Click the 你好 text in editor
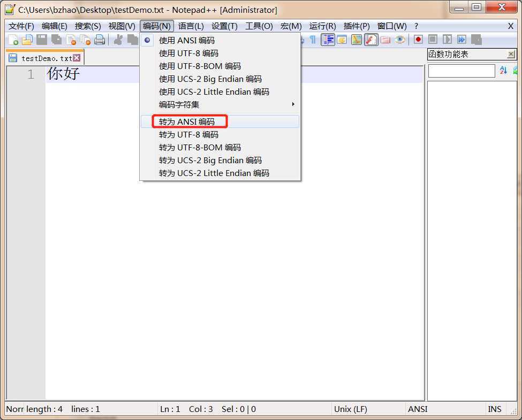This screenshot has width=522, height=420. tap(63, 73)
